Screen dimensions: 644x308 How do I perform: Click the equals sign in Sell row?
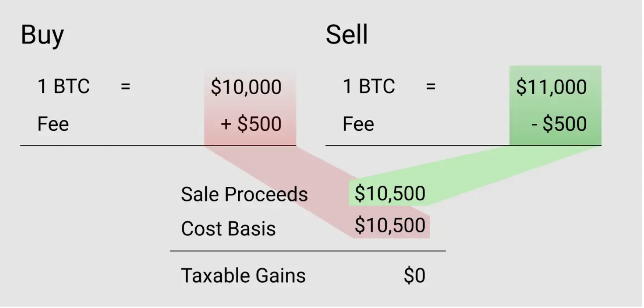coord(431,87)
